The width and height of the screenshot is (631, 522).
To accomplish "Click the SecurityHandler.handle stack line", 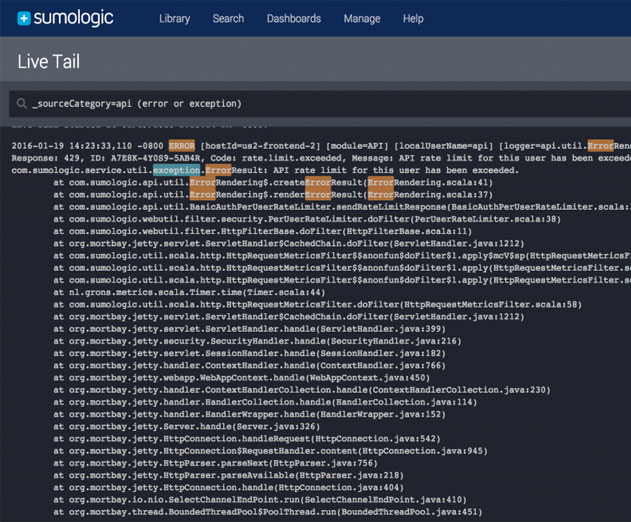I will click(x=258, y=341).
